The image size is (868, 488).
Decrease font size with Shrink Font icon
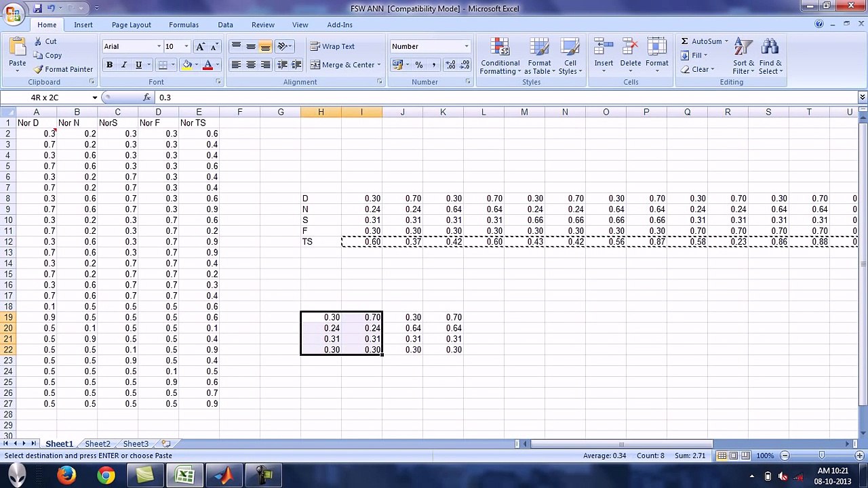click(214, 47)
